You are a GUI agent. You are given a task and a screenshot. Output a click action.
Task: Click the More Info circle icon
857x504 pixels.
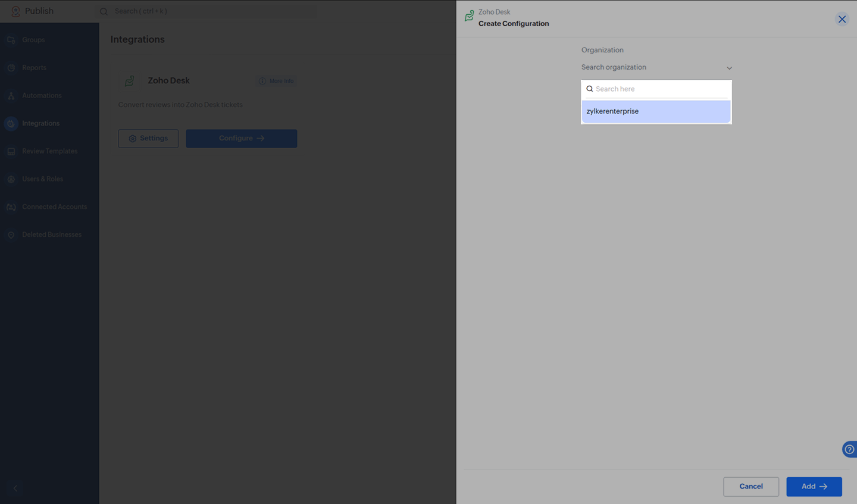point(262,81)
